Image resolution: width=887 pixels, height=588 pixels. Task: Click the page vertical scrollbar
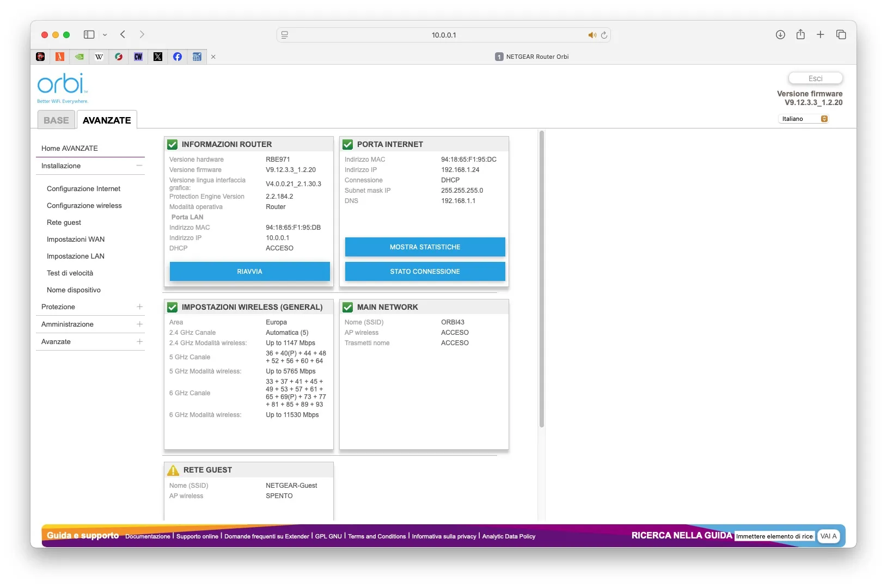click(541, 279)
